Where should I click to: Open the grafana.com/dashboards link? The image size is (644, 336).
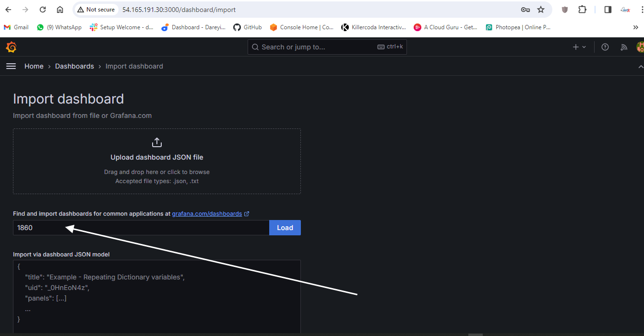tap(207, 214)
